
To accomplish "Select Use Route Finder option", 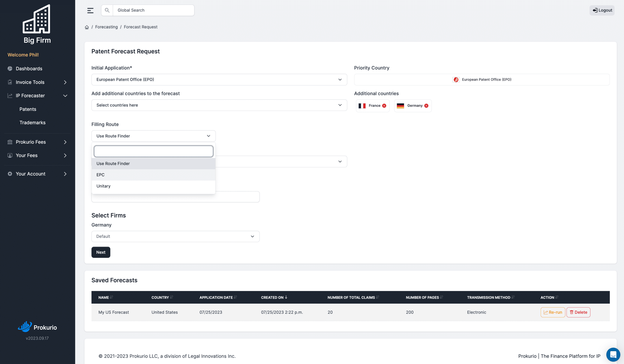I will tap(153, 163).
